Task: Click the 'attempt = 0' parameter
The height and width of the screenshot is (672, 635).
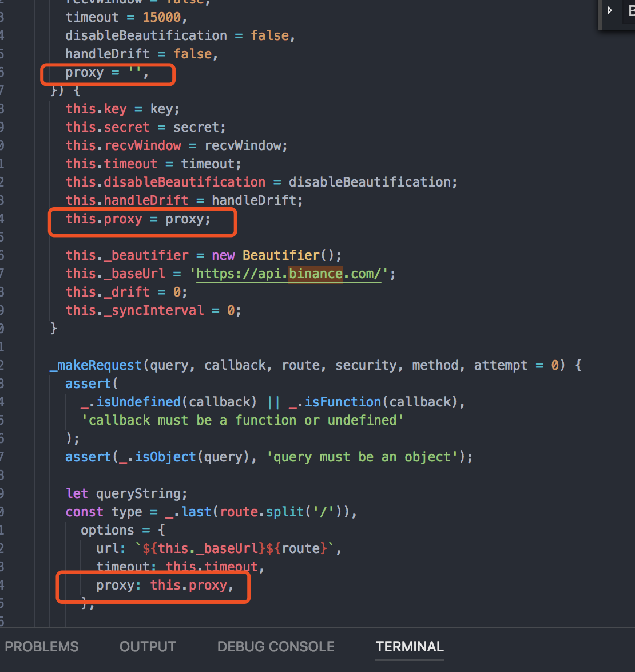Action: pos(516,366)
